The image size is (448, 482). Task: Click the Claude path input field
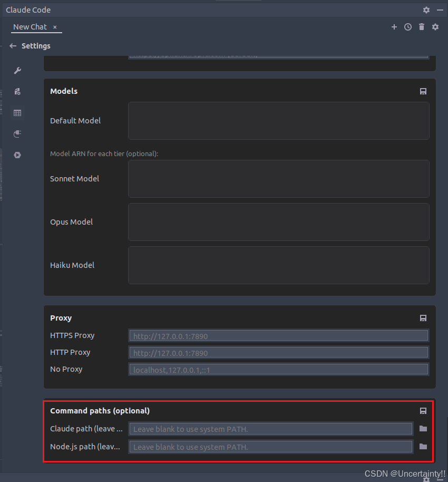271,429
